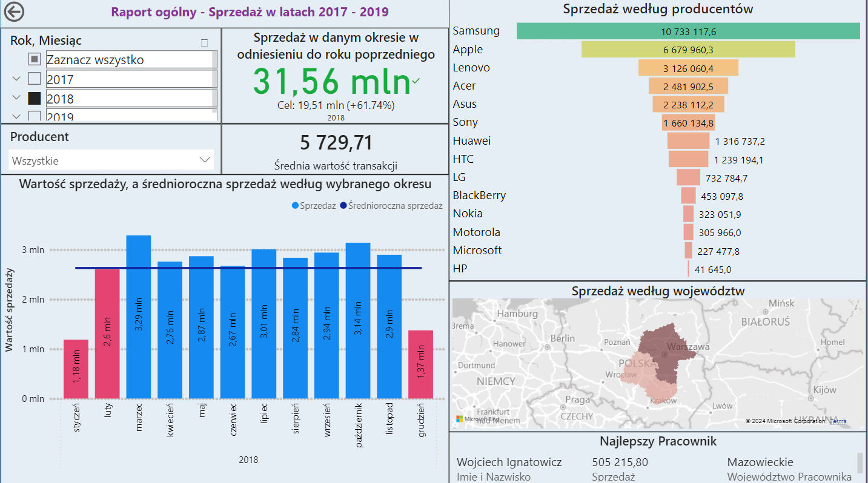Click the Samsung funnel bar
This screenshot has width=868, height=483.
688,31
